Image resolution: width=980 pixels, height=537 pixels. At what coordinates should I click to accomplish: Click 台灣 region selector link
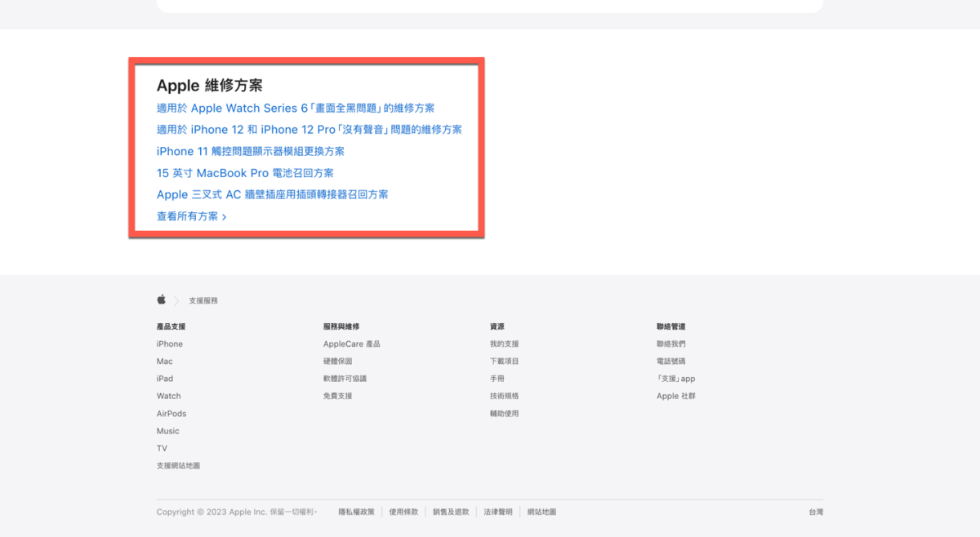coord(816,512)
